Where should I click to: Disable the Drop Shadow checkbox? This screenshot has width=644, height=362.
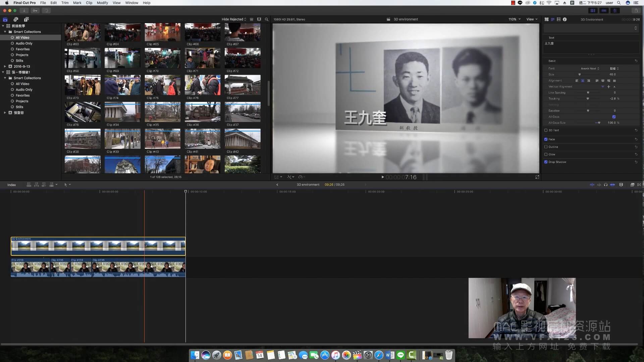coord(546,162)
